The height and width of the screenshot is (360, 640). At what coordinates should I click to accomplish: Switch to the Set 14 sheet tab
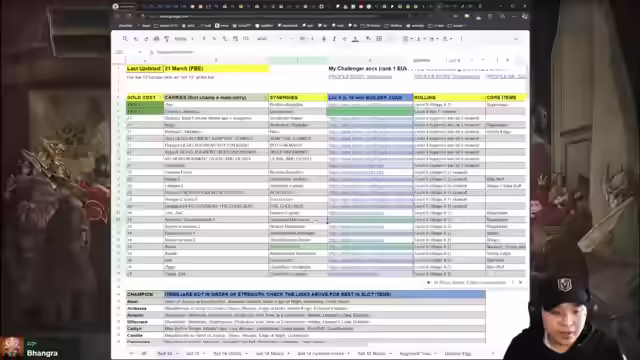click(x=165, y=353)
